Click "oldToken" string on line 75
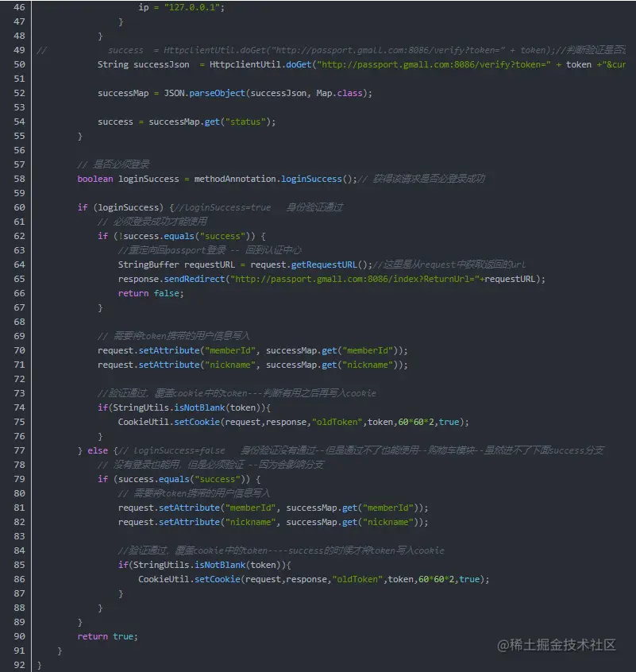Screen dimensions: 636x672 pyautogui.click(x=337, y=422)
